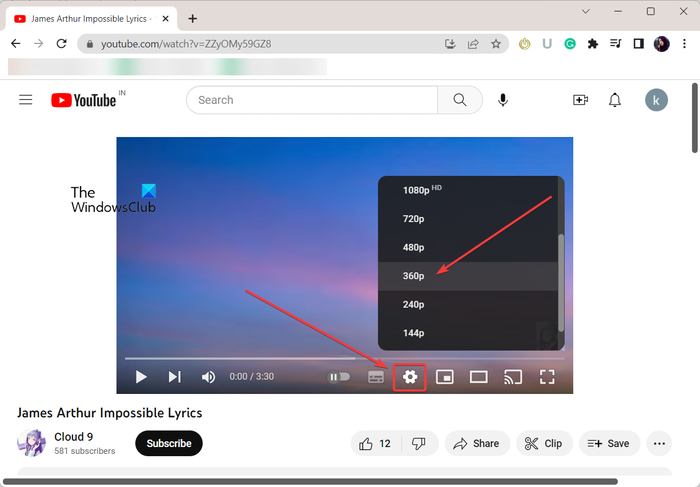The height and width of the screenshot is (487, 700).
Task: Click the site lock icon
Action: (x=90, y=44)
